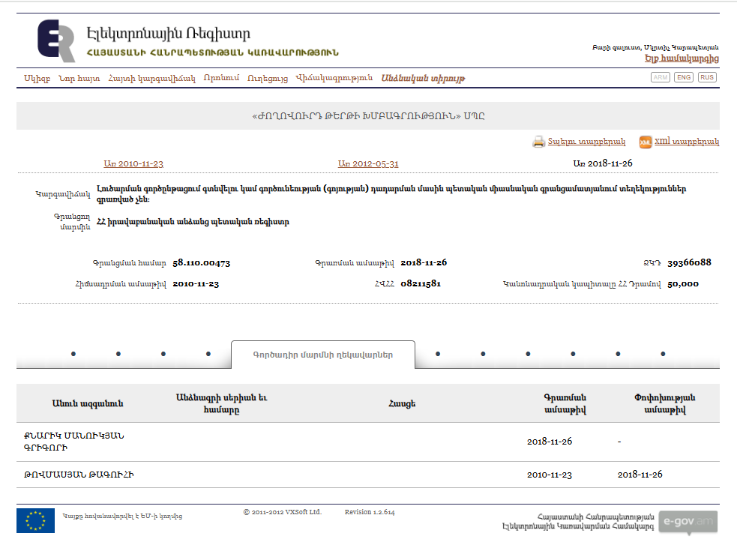
Task: Select the Վիճակագրություն menu item
Action: tap(334, 78)
